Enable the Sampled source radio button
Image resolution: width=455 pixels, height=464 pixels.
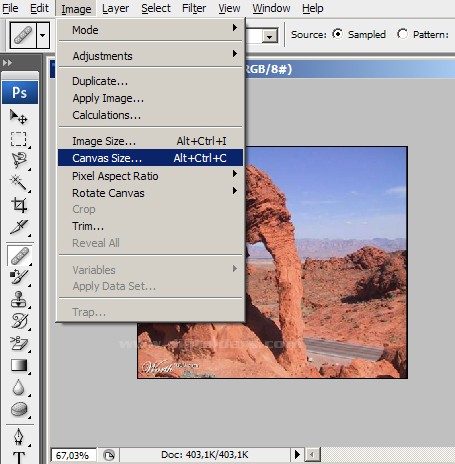(337, 34)
